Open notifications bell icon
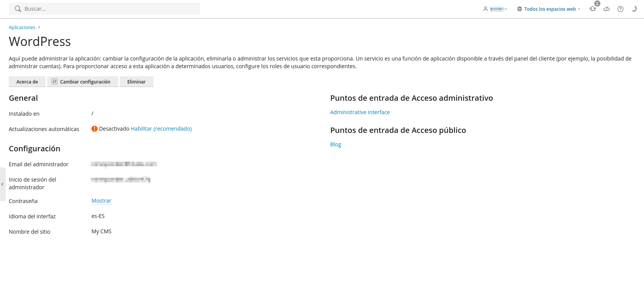Screen dimensions: 644x285 pos(593,9)
